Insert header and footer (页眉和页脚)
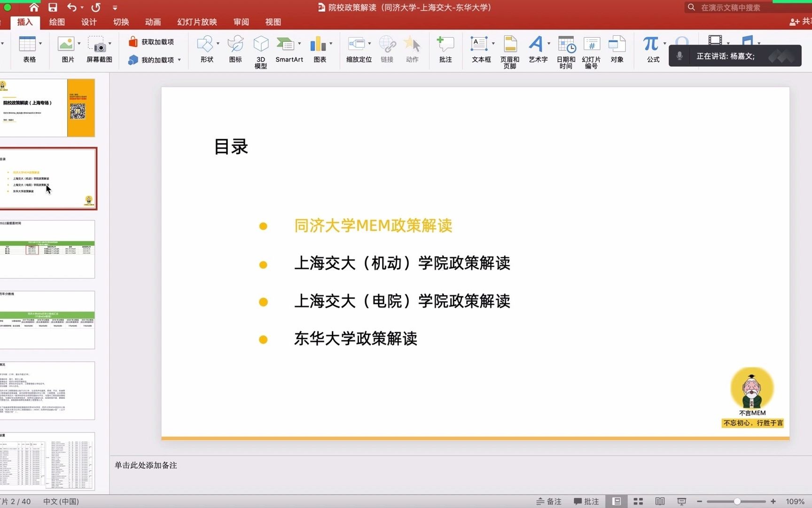812x508 pixels. coord(510,52)
